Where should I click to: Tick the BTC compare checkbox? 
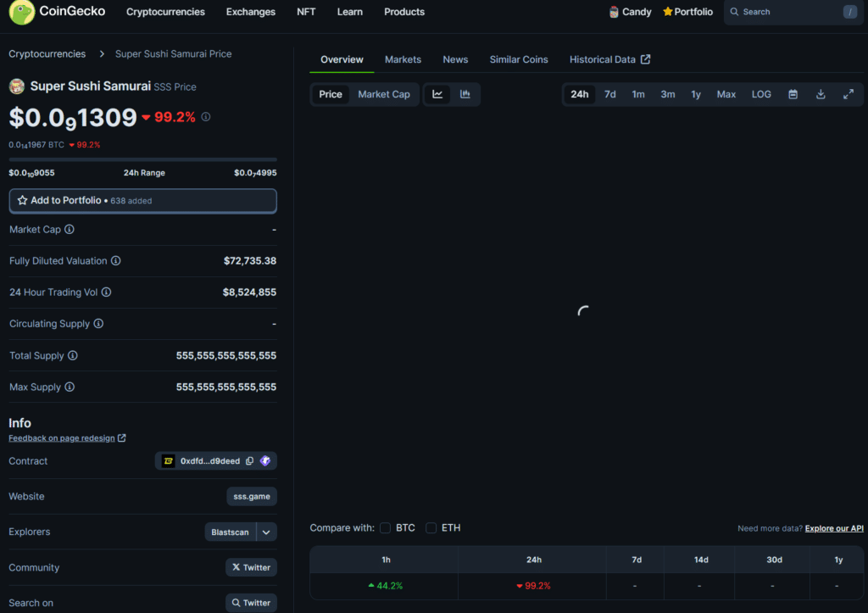[386, 527]
